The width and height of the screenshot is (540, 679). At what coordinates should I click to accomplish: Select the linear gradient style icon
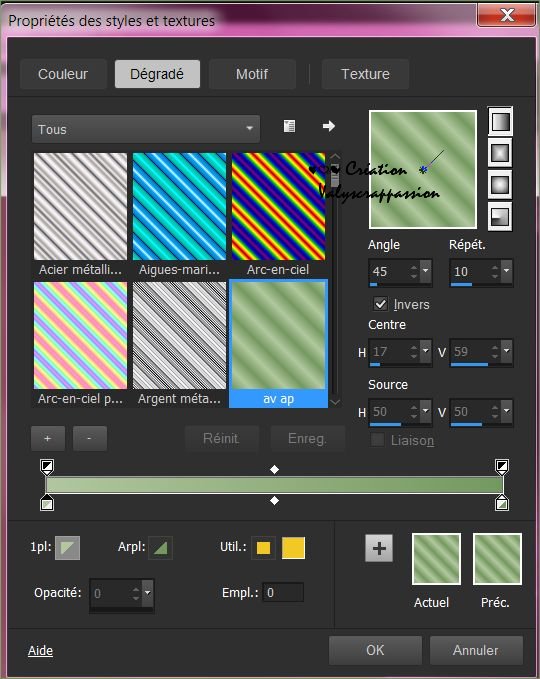click(x=500, y=122)
